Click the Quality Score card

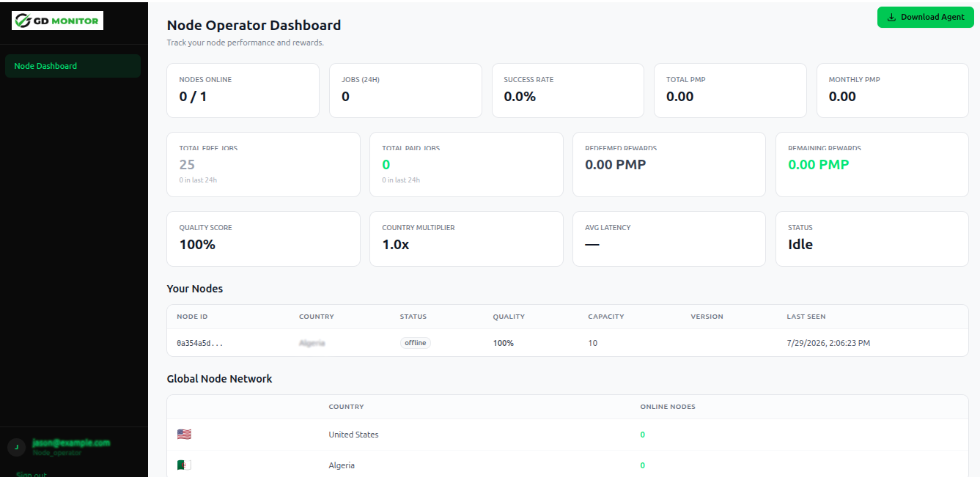(263, 239)
